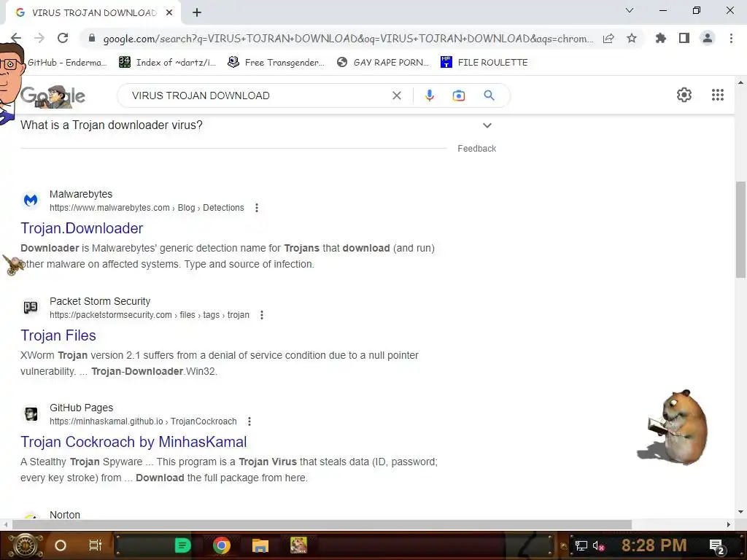The image size is (747, 560).
Task: Open the Trojan.Downloader result link
Action: 82,228
